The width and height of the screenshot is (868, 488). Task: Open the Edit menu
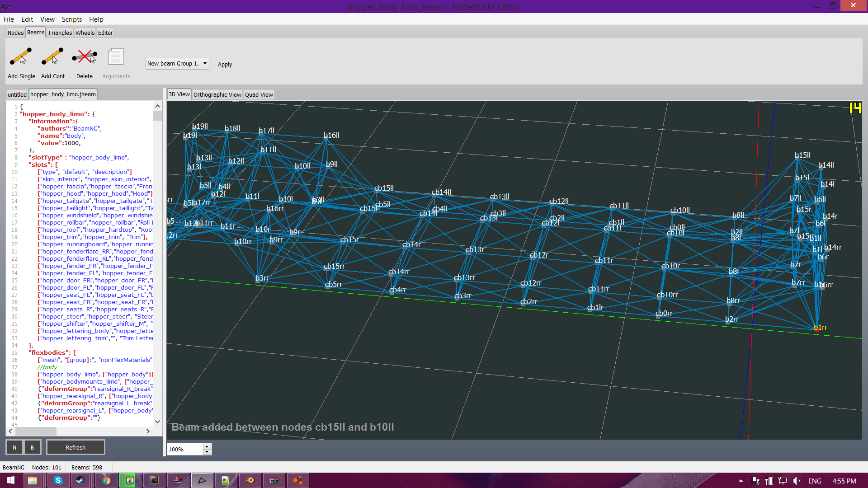(27, 19)
